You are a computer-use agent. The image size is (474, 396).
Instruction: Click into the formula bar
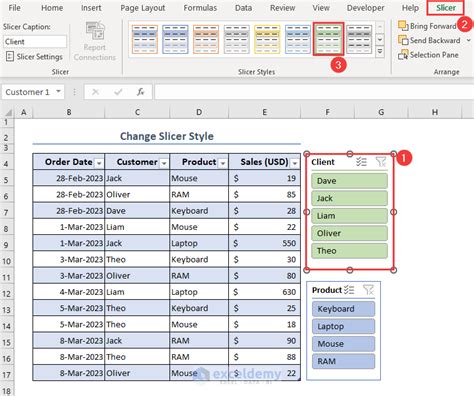(x=313, y=92)
